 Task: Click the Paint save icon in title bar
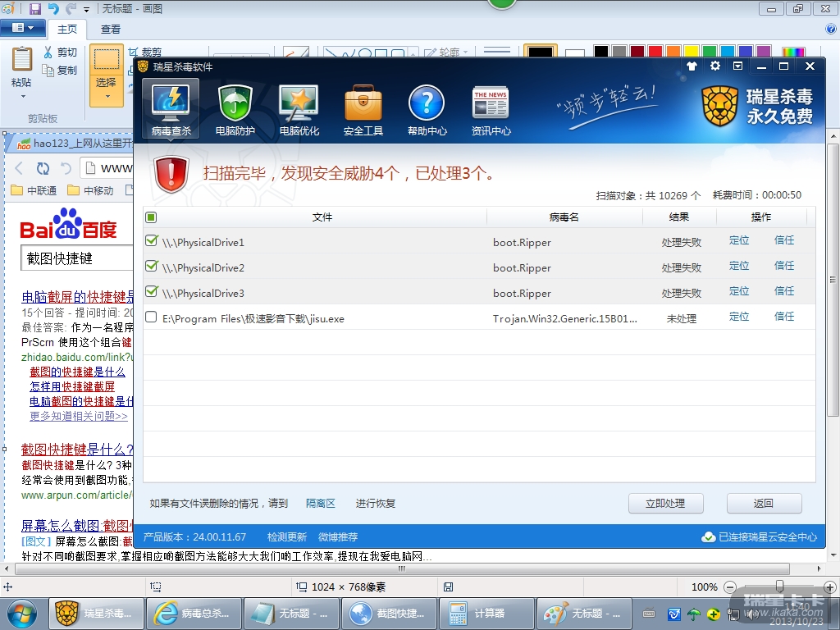34,8
